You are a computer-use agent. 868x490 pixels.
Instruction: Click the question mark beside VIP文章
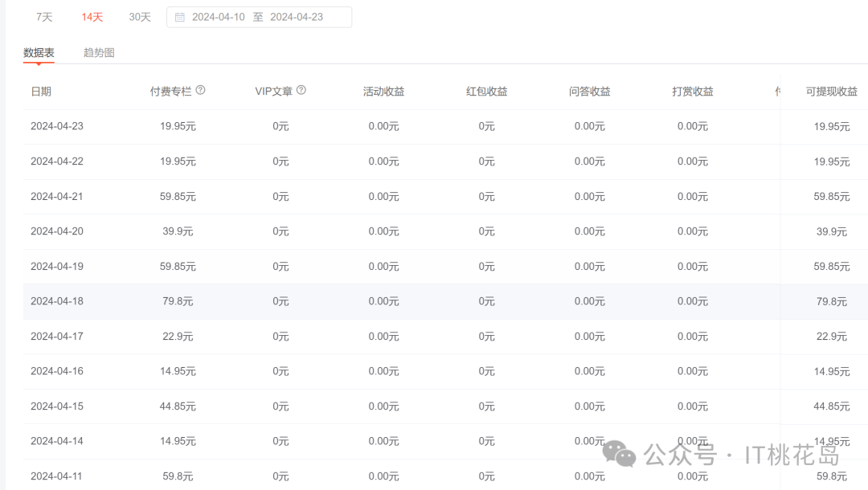click(301, 90)
